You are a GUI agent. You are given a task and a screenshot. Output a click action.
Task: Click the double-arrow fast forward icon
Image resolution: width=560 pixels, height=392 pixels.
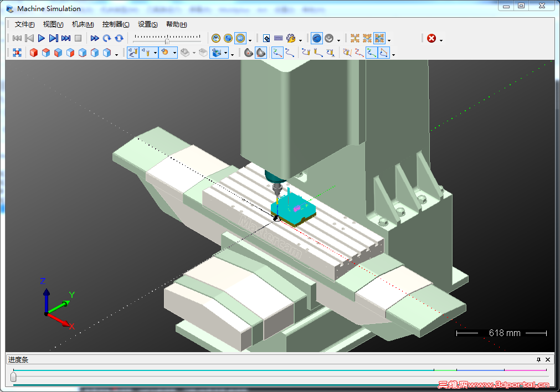(95, 38)
